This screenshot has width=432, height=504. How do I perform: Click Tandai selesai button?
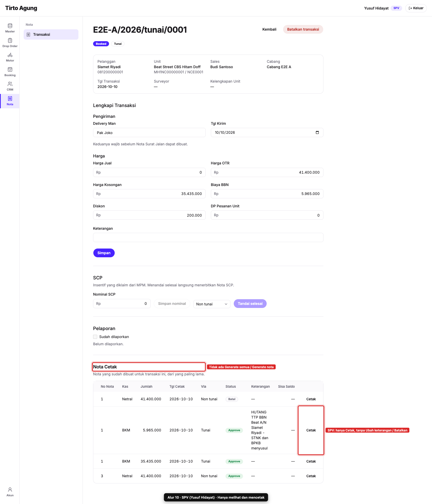pos(250,304)
